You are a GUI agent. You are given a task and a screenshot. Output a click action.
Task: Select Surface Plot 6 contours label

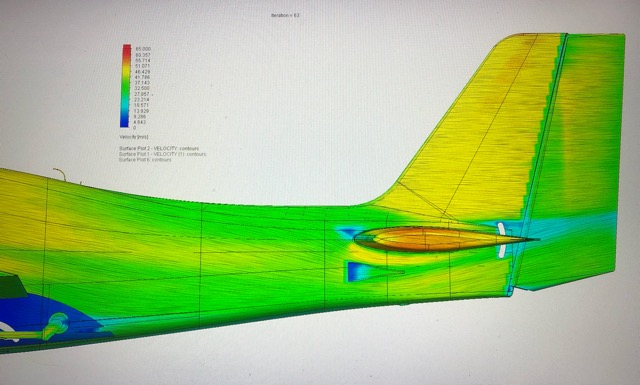(x=145, y=160)
